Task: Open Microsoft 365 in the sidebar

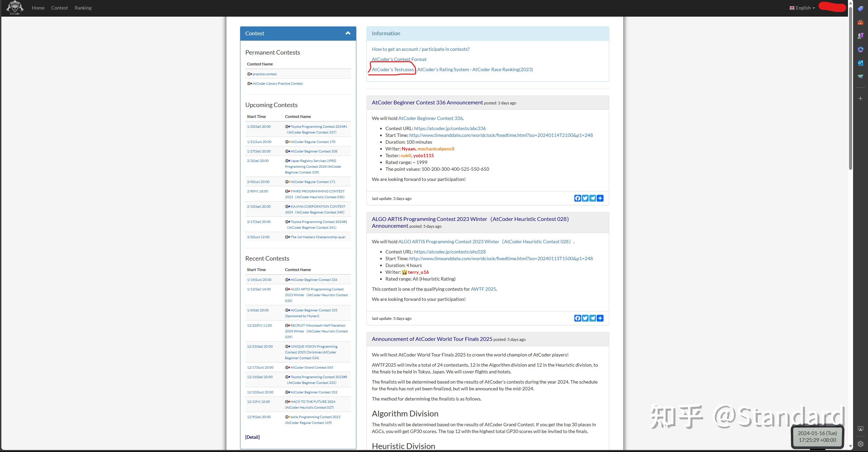Action: click(x=860, y=49)
